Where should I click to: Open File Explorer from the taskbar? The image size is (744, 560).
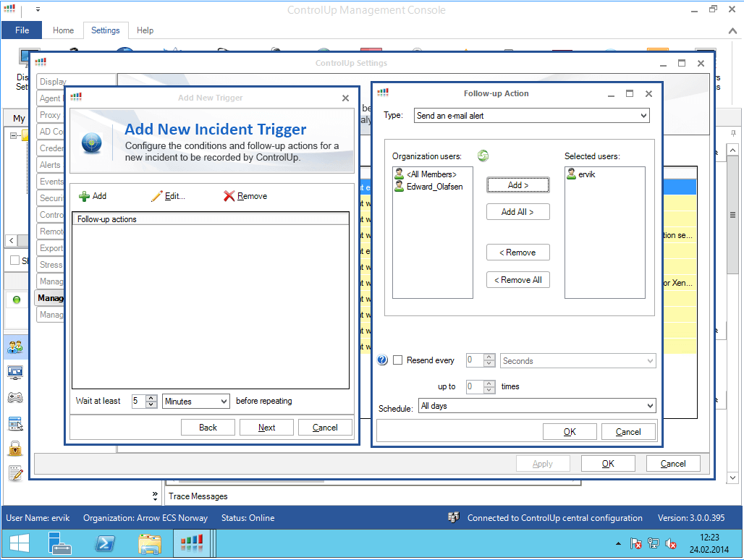tap(150, 543)
